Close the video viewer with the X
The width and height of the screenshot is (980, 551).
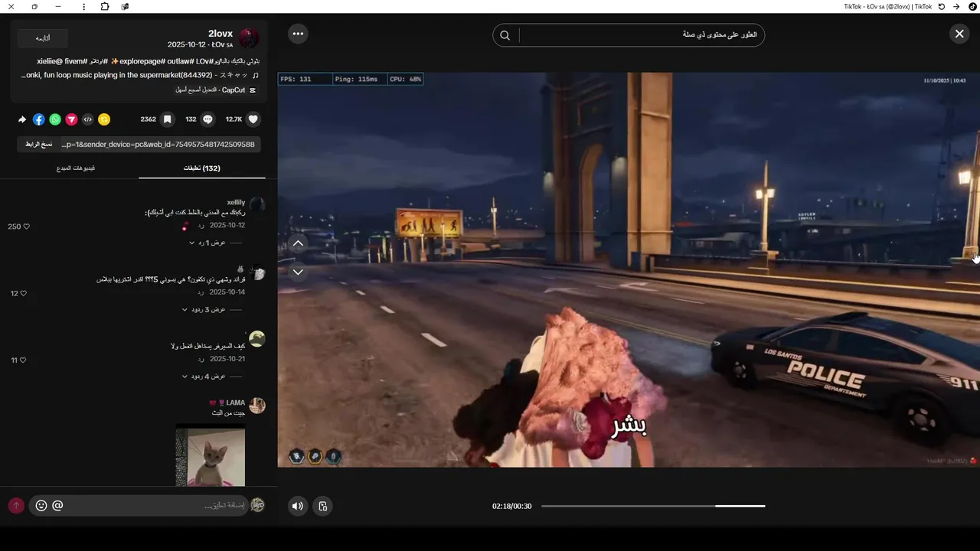(x=959, y=34)
